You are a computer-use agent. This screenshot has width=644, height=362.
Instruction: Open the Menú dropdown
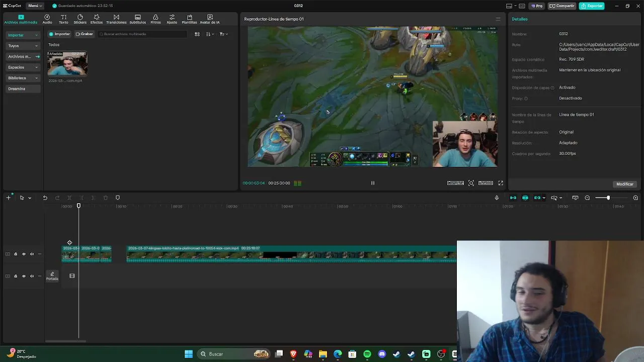(x=35, y=6)
